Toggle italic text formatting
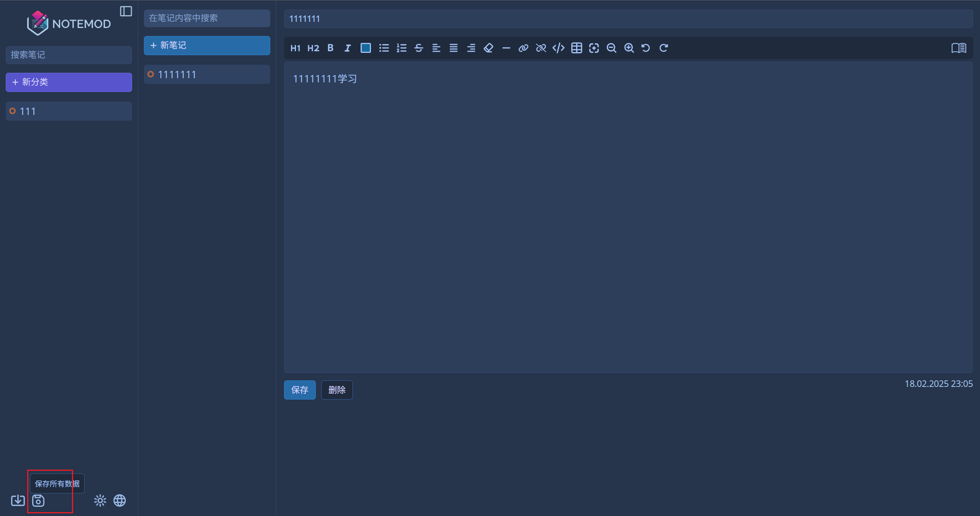980x516 pixels. click(x=348, y=48)
